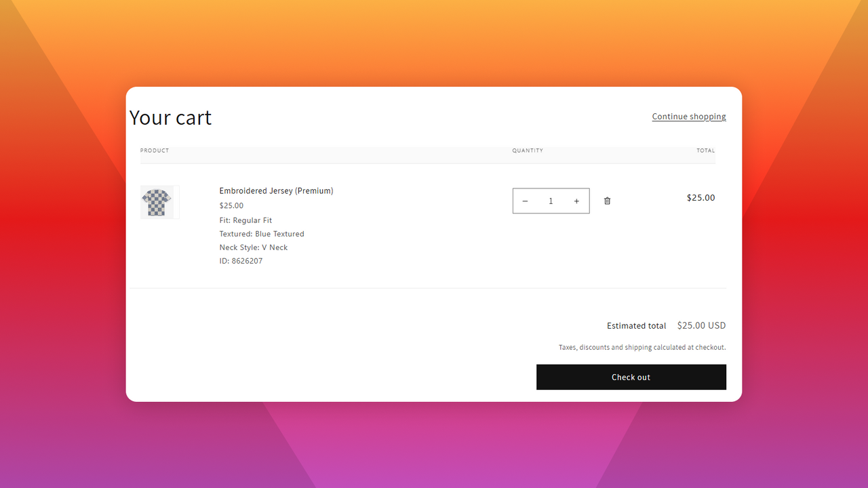Viewport: 868px width, 488px height.
Task: Remove the Embroidered Jersey using trash icon
Action: [607, 201]
